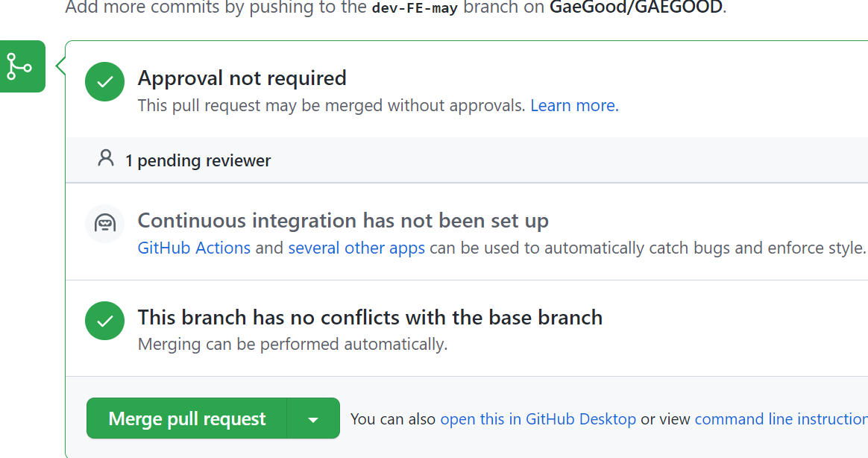Click the person icon beside pending reviewer

pyautogui.click(x=106, y=158)
